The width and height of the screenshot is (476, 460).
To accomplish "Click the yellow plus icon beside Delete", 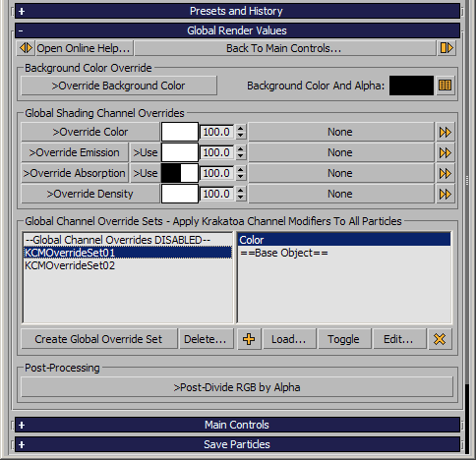I will 249,339.
